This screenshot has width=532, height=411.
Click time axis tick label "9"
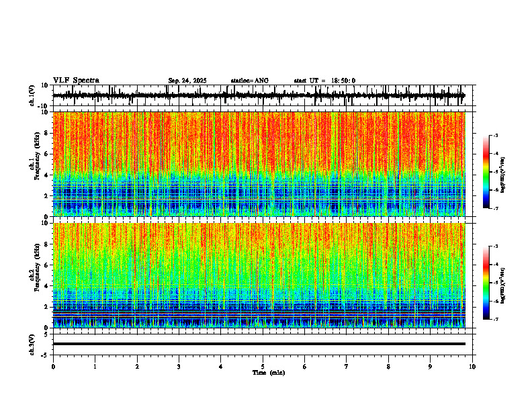(x=430, y=367)
